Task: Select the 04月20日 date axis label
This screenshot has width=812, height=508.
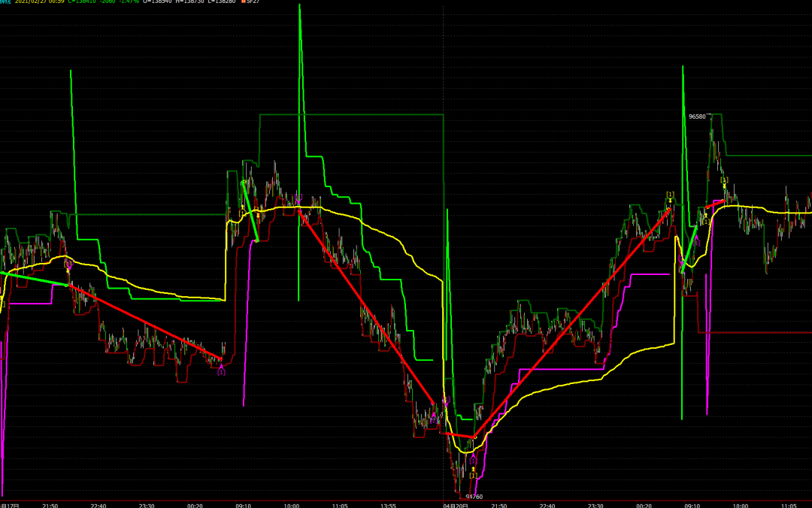Action: click(456, 506)
